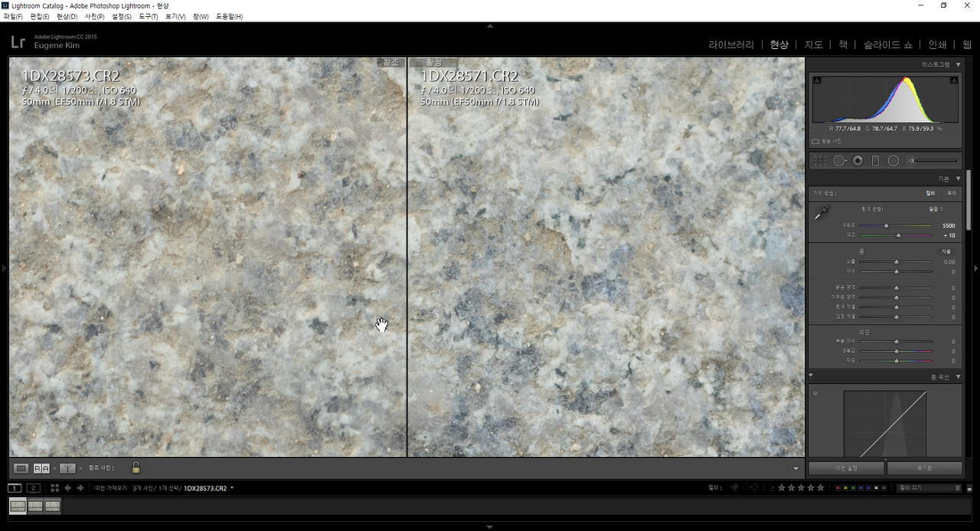Switch to the 지도 module

pyautogui.click(x=814, y=44)
